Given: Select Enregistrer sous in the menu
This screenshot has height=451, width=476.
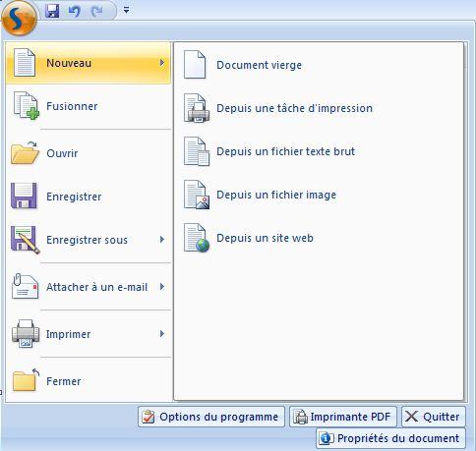Looking at the screenshot, I should coord(89,240).
